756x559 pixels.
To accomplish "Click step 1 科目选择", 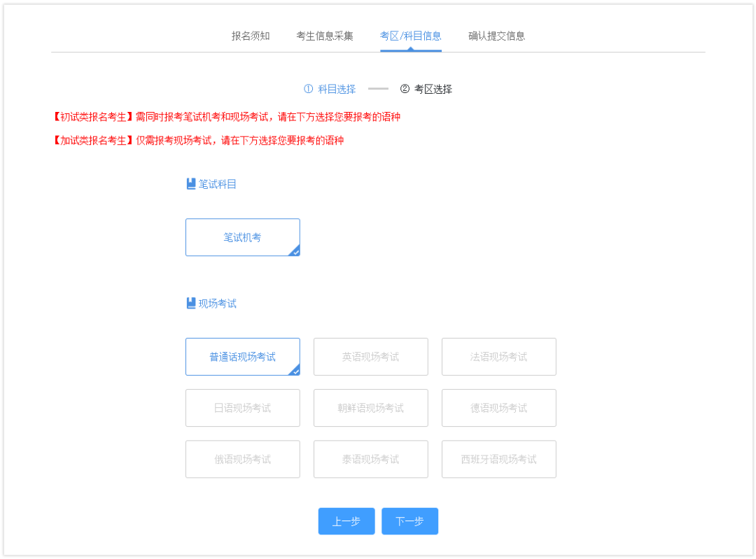I will [330, 89].
